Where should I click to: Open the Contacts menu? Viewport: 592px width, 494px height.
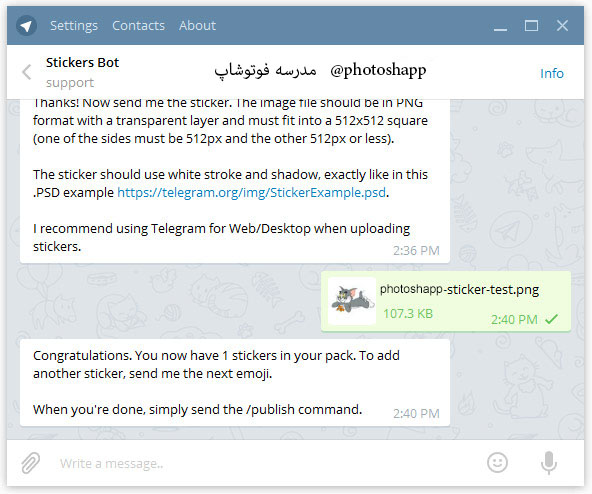coord(139,26)
